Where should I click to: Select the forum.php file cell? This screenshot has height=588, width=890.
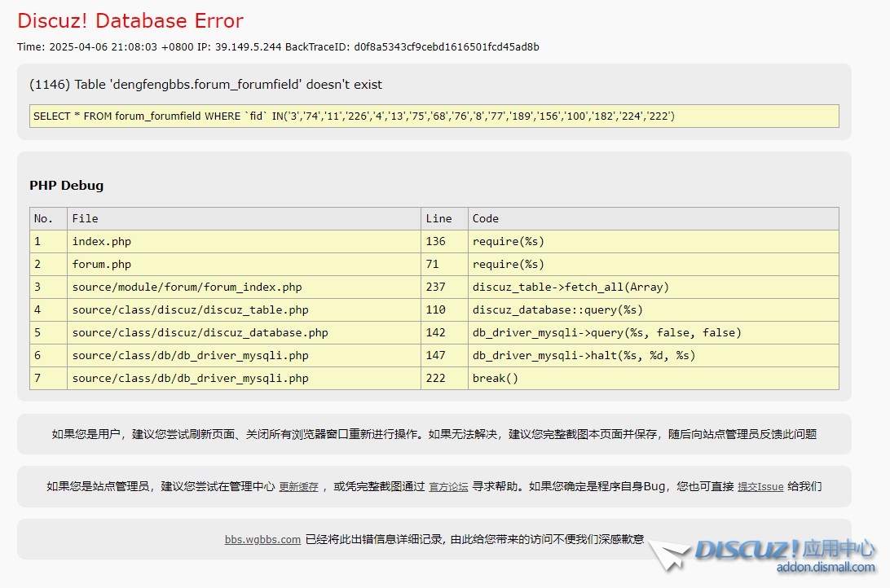coord(244,264)
